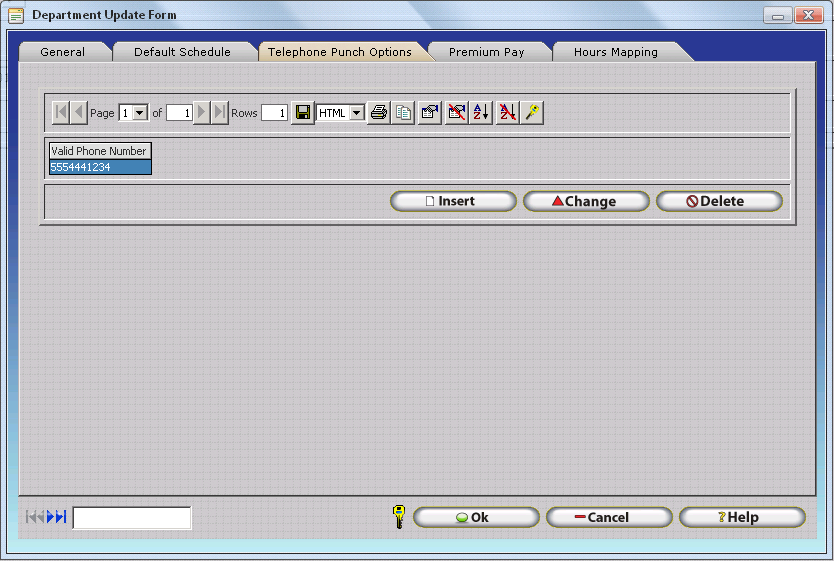Switch to the Premium Pay tab
834x561 pixels.
point(486,52)
